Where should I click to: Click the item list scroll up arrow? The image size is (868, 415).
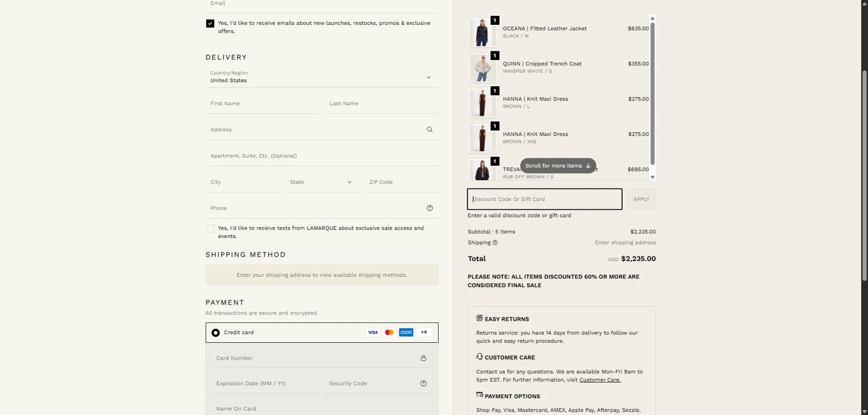652,18
